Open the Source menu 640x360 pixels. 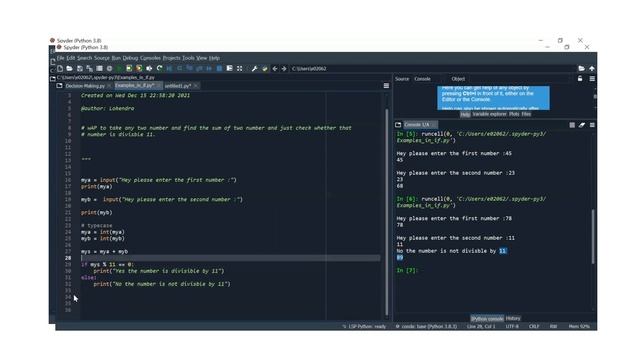pyautogui.click(x=102, y=58)
